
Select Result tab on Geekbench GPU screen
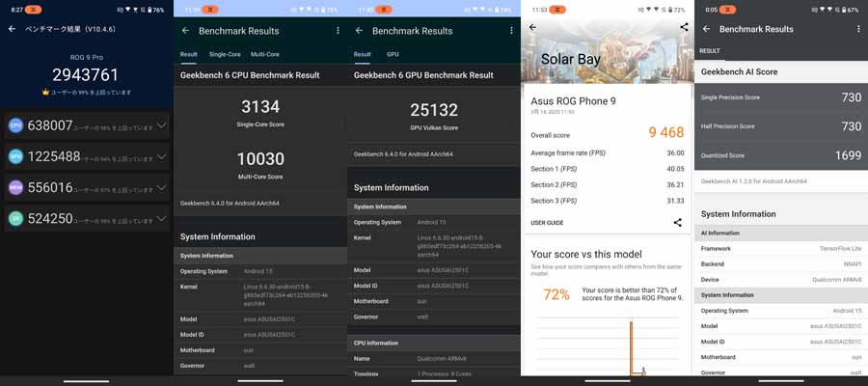pos(363,55)
